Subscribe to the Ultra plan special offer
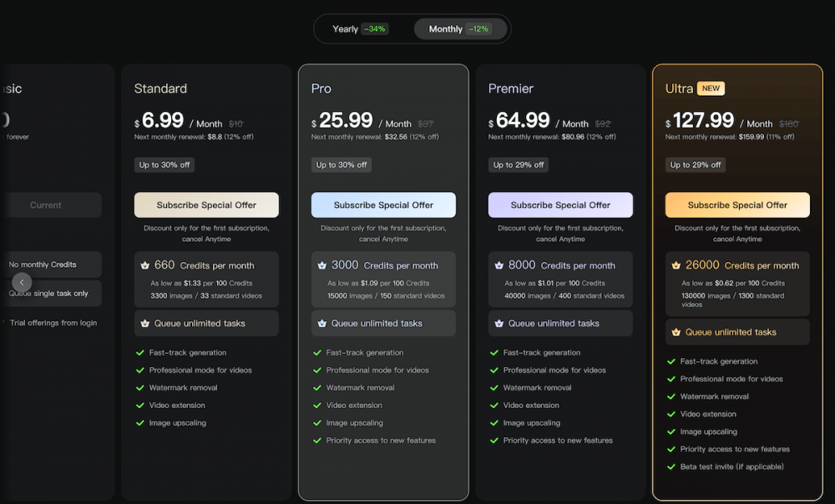This screenshot has width=835, height=504. click(737, 205)
